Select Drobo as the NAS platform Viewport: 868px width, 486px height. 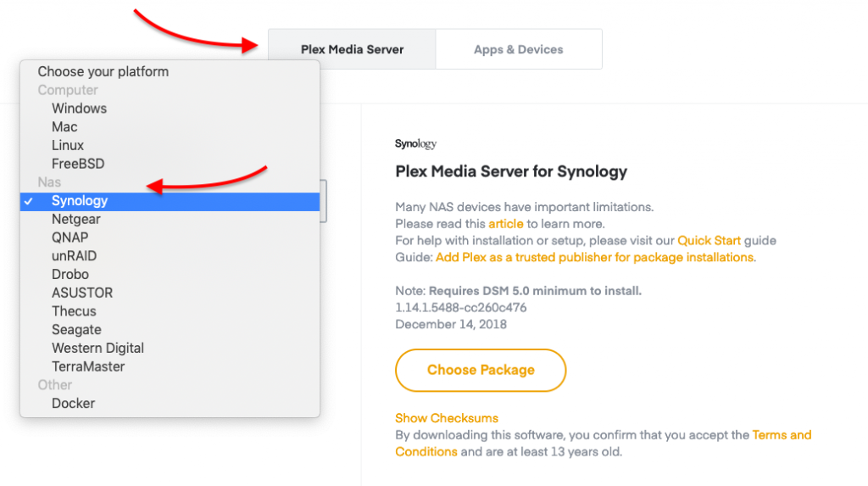coord(70,275)
